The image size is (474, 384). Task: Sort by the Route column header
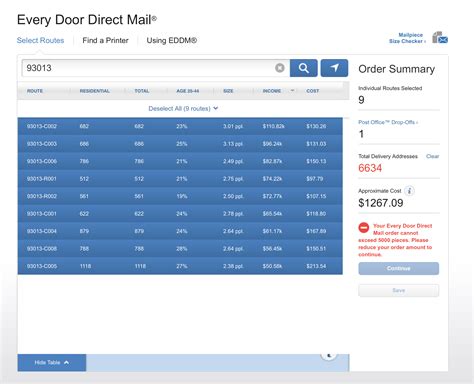pyautogui.click(x=35, y=91)
